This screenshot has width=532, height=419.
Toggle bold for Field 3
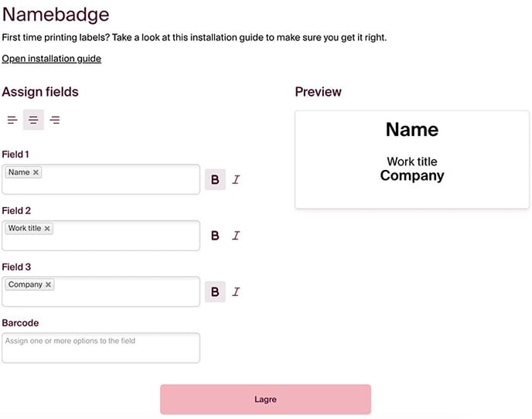point(215,291)
